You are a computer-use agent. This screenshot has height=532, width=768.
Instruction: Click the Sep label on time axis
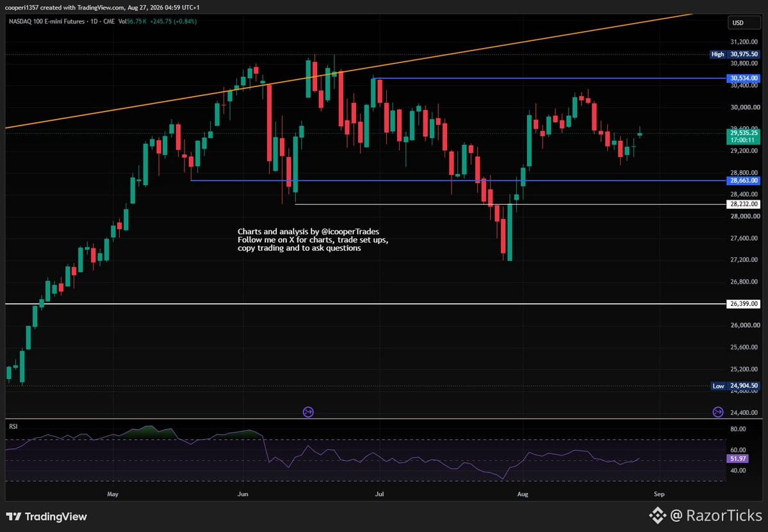point(659,494)
